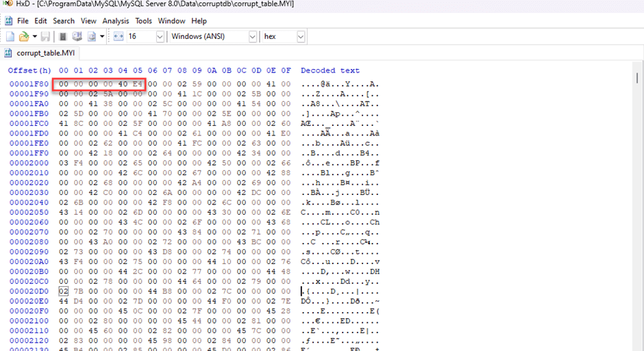Click offset row 000020D0
Image resolution: width=644 pixels, height=351 pixels.
(x=29, y=291)
